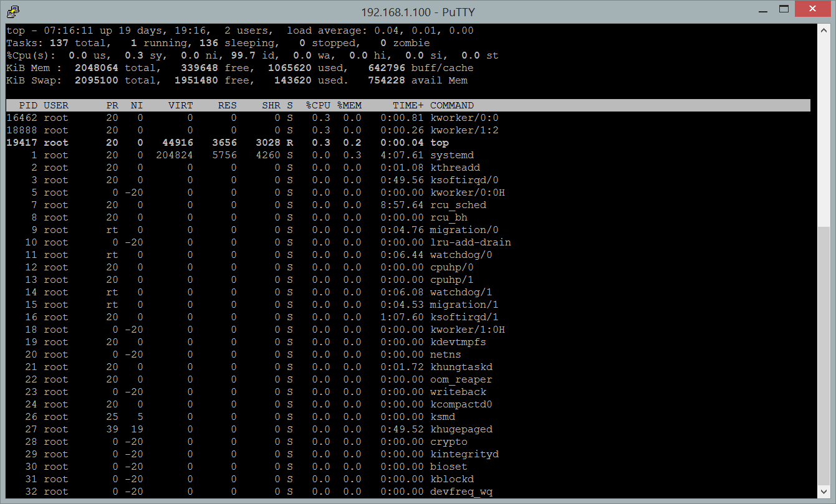Click the kworker/1:0H process name

coord(468,330)
